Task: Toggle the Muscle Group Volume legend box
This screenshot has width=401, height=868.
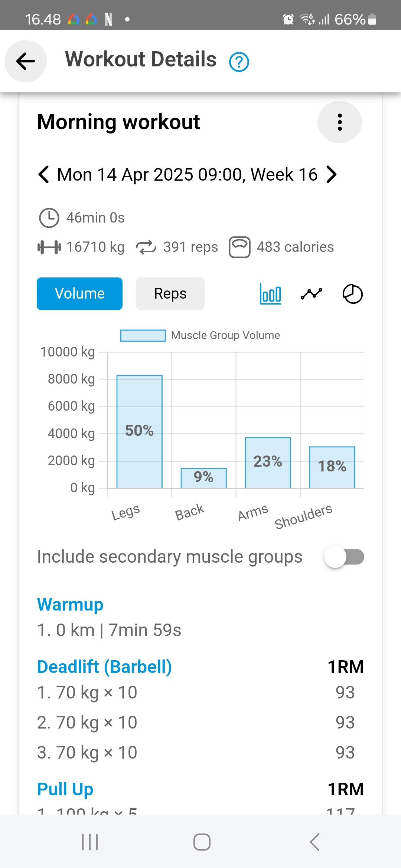Action: (143, 335)
